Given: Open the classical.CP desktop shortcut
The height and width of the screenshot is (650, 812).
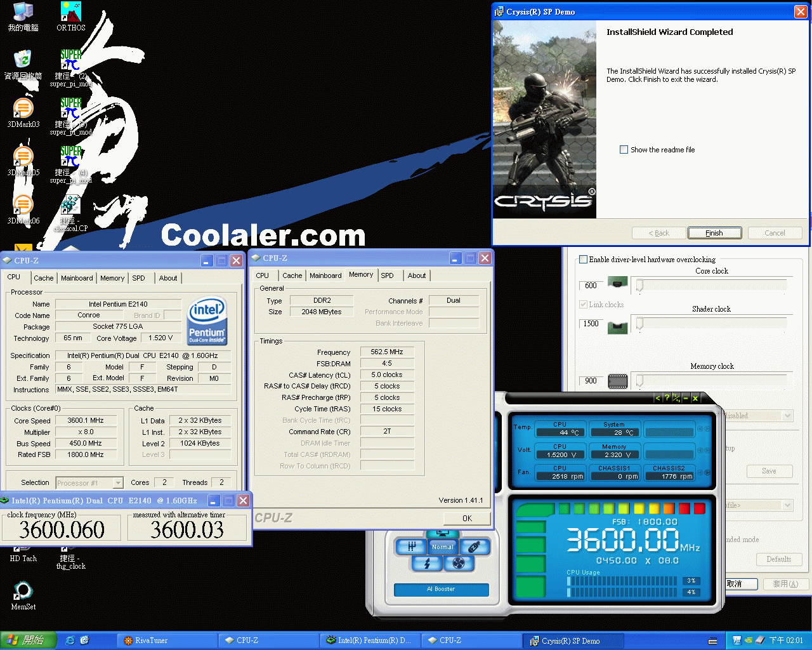Looking at the screenshot, I should [x=71, y=213].
